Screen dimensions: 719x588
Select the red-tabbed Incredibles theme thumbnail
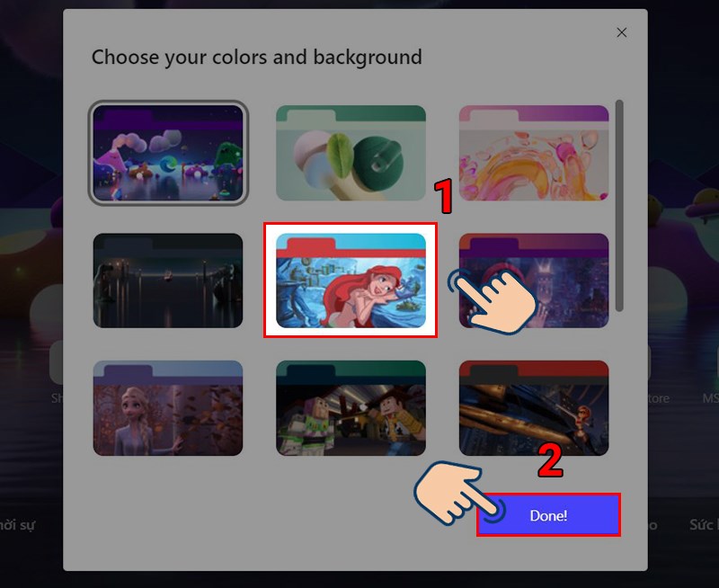[x=534, y=408]
